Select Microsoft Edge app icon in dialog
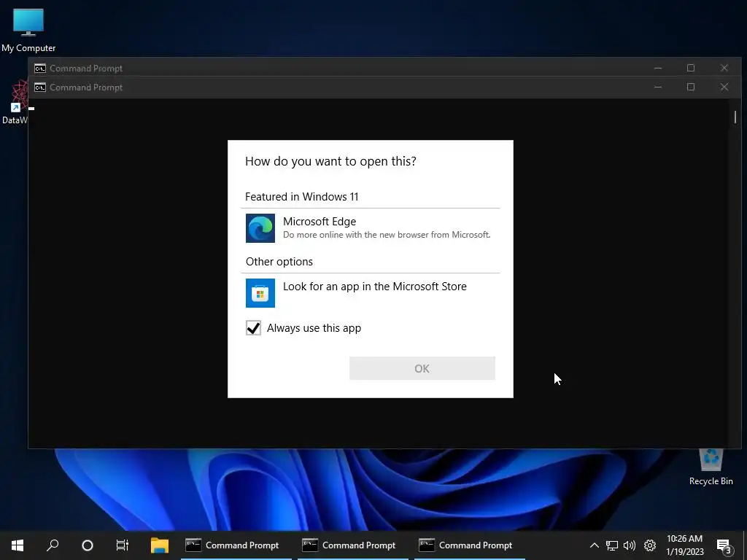The height and width of the screenshot is (560, 747). pos(260,228)
